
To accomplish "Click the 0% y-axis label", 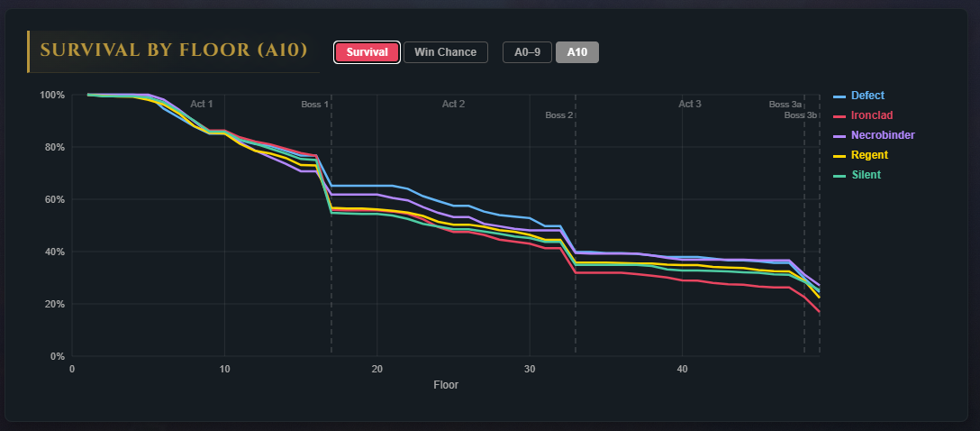I will click(x=57, y=356).
